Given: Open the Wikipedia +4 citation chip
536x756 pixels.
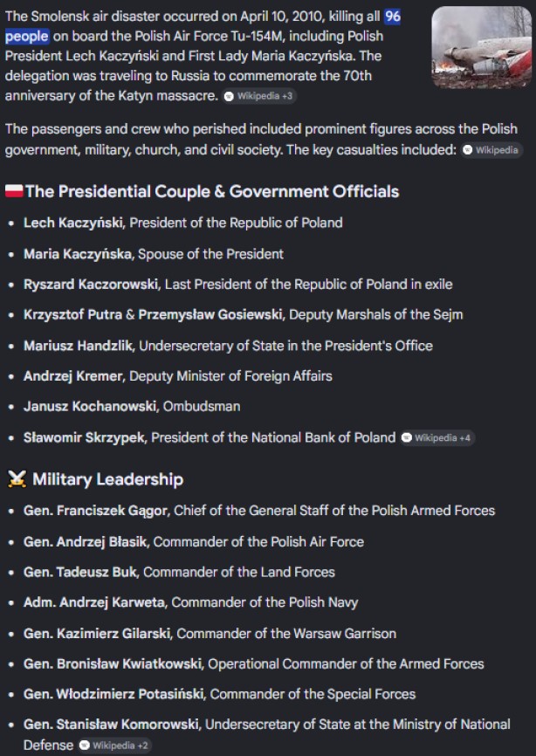Looking at the screenshot, I should tap(437, 437).
